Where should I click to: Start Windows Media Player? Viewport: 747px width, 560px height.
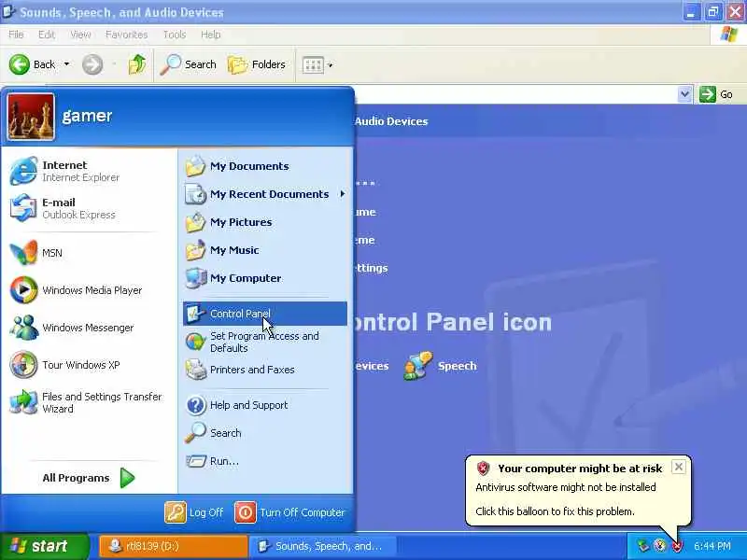tap(77, 290)
